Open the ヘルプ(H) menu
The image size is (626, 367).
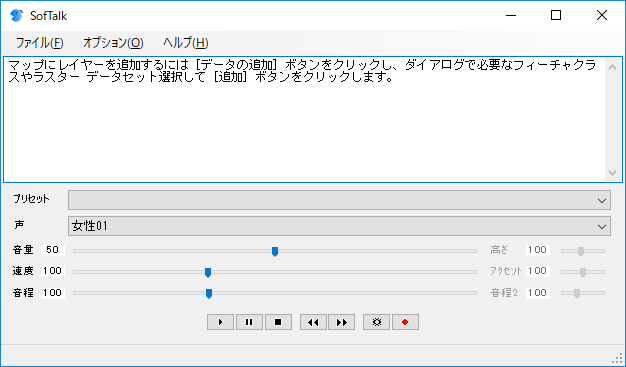(x=186, y=43)
